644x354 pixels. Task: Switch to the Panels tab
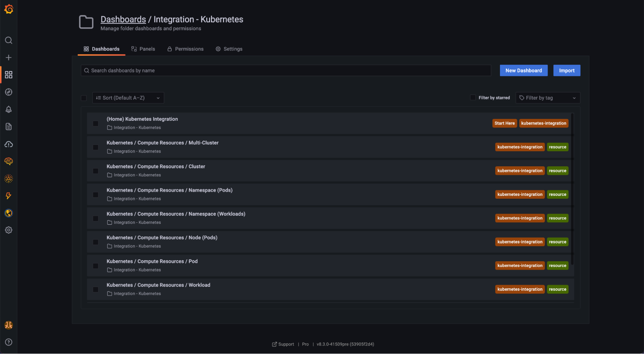(143, 49)
